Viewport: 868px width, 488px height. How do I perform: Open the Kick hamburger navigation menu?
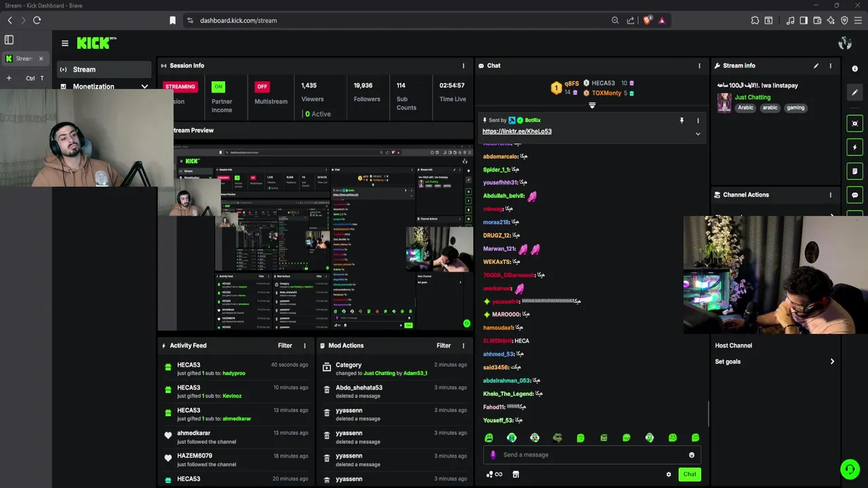click(64, 43)
